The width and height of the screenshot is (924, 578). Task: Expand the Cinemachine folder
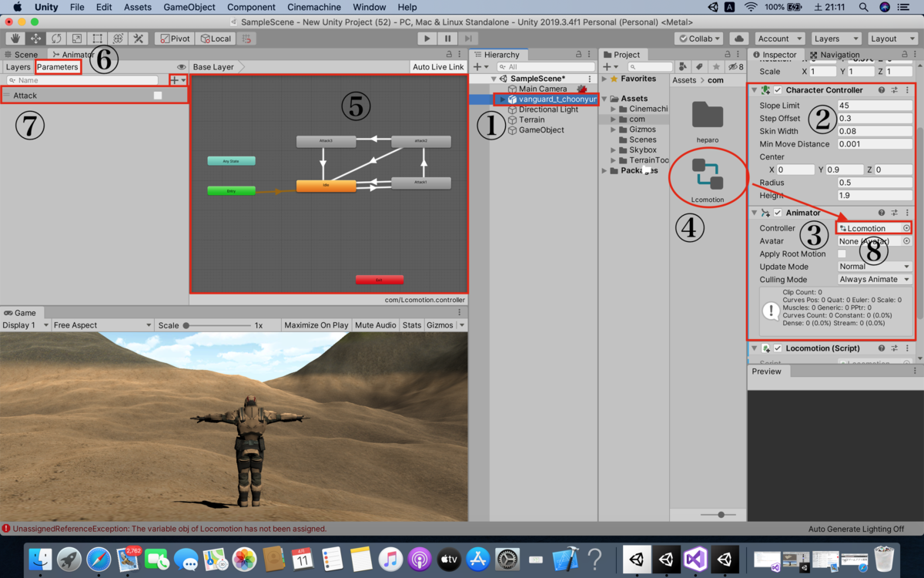click(x=614, y=109)
